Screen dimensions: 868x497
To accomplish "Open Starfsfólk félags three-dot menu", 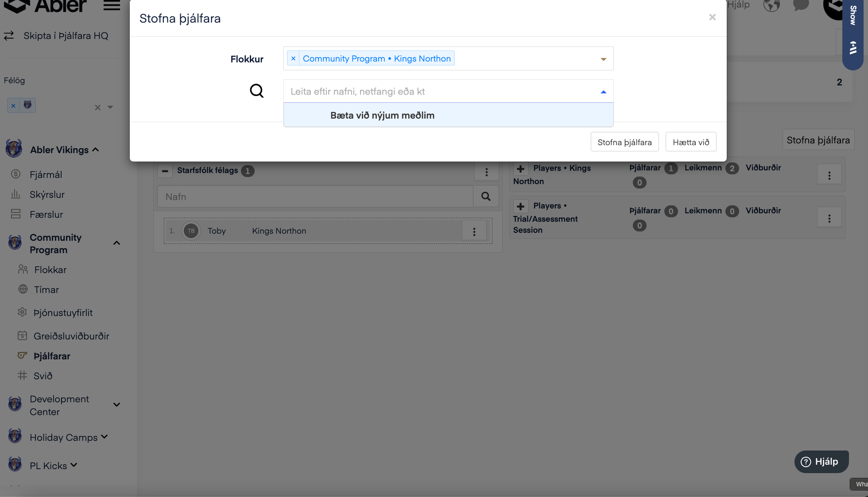I will click(486, 172).
